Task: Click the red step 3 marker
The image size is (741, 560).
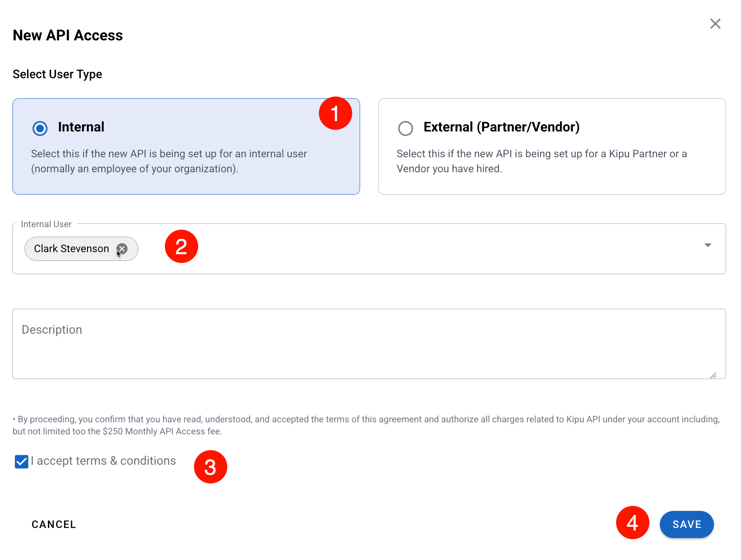Action: point(210,467)
